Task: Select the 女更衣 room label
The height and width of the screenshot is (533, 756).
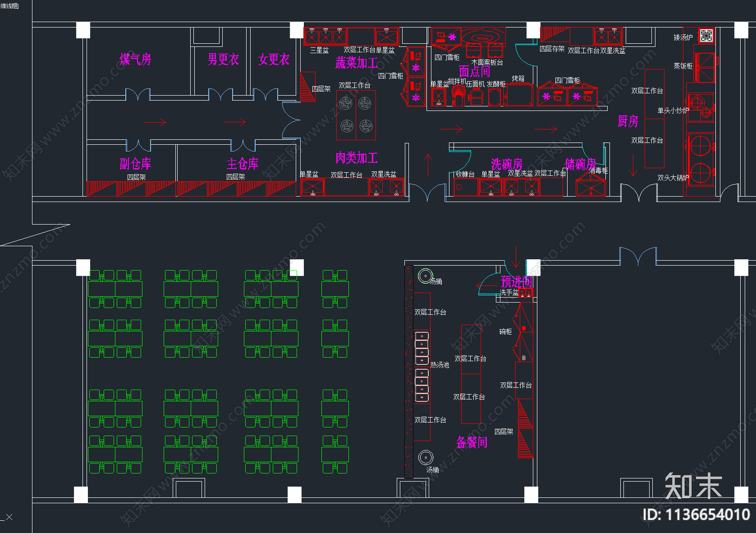Action: coord(274,60)
